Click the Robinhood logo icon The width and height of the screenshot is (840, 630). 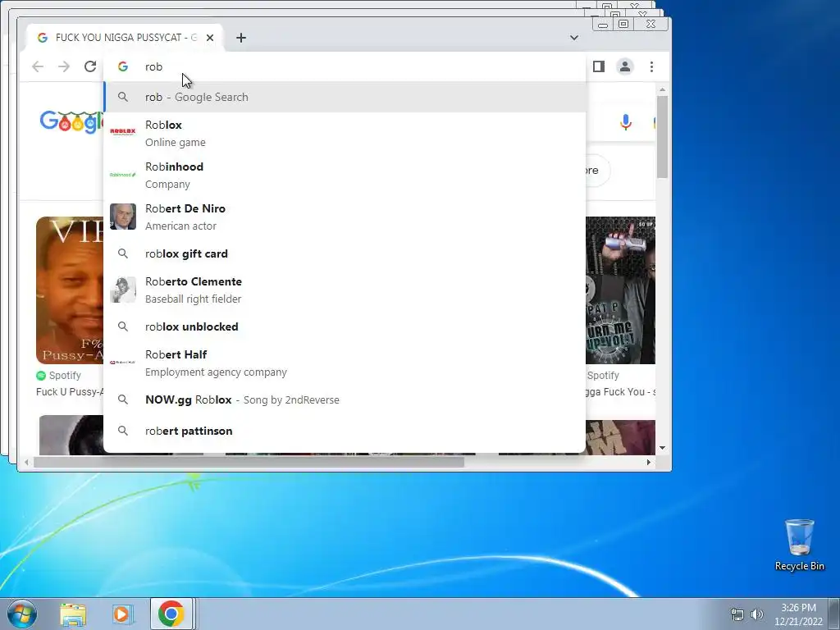point(123,175)
